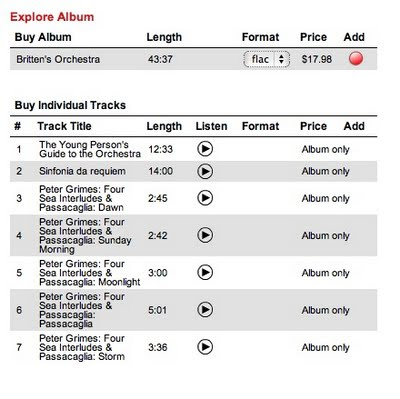Open the flac format dropdown
Screen dimensions: 400x399
pyautogui.click(x=267, y=59)
